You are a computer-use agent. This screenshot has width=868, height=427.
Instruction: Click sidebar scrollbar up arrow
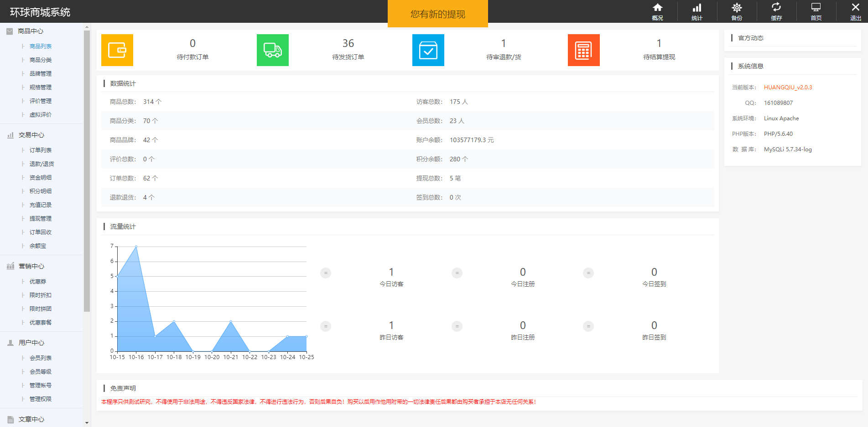(x=87, y=27)
